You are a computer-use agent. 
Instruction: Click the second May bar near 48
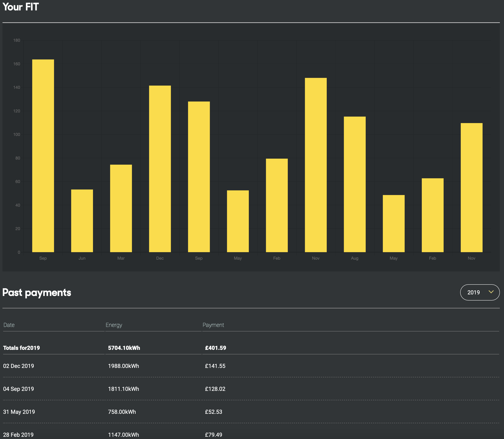[394, 224]
